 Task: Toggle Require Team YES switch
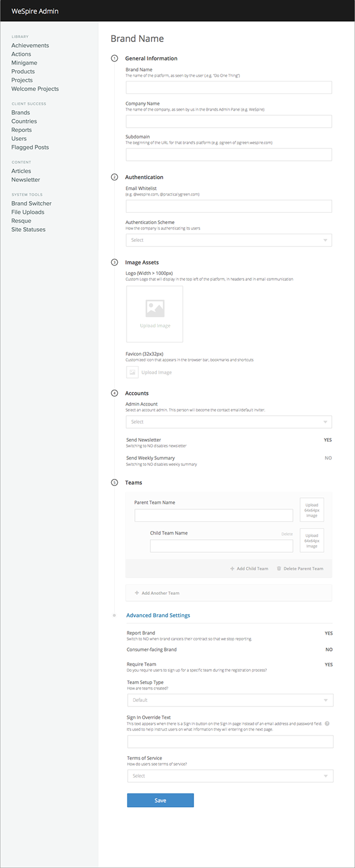pos(329,665)
